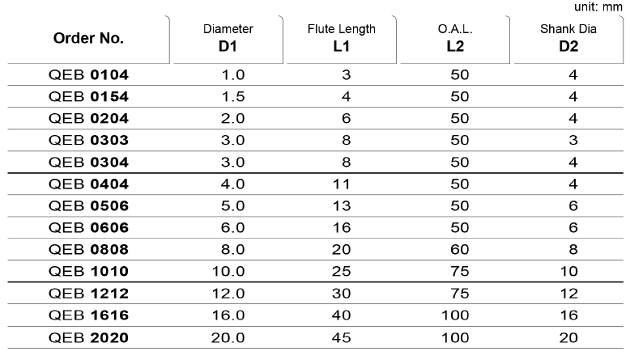Select the O.A.L. L2 column header
The image size is (630, 364).
tap(455, 38)
